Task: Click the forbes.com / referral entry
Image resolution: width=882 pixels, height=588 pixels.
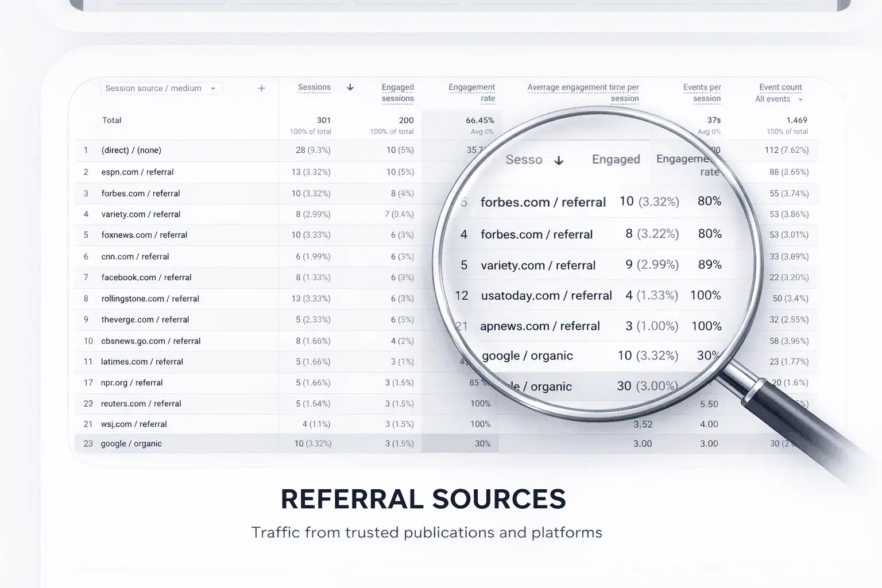Action: [x=141, y=194]
